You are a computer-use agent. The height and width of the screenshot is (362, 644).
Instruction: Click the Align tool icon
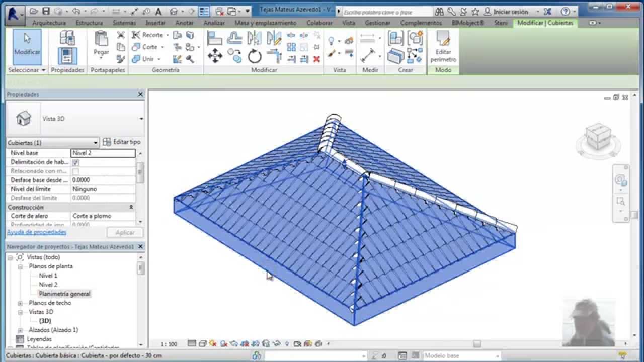click(x=215, y=38)
